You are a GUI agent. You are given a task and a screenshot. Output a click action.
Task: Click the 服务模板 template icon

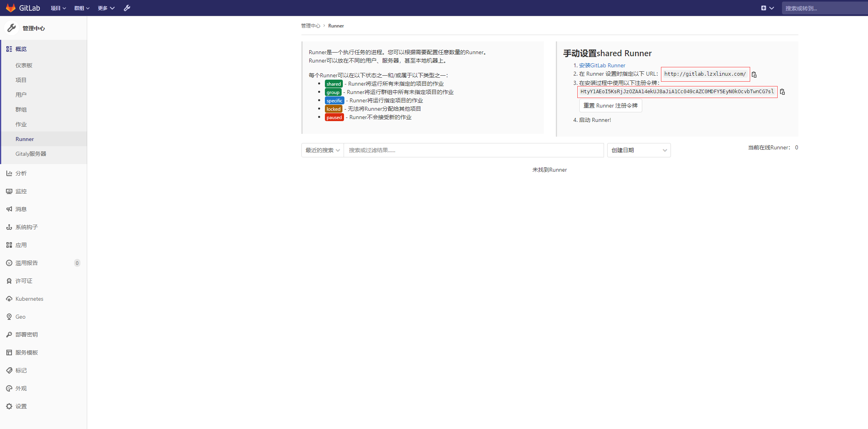pos(9,353)
